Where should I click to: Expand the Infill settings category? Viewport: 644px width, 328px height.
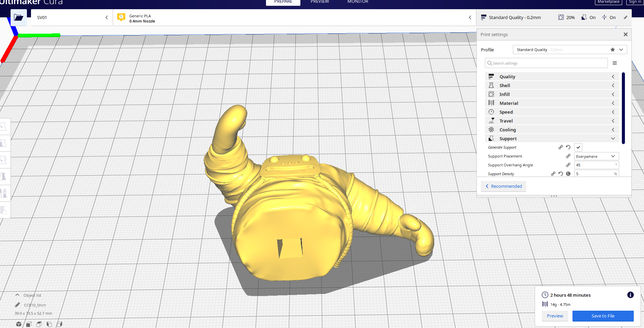tap(552, 94)
